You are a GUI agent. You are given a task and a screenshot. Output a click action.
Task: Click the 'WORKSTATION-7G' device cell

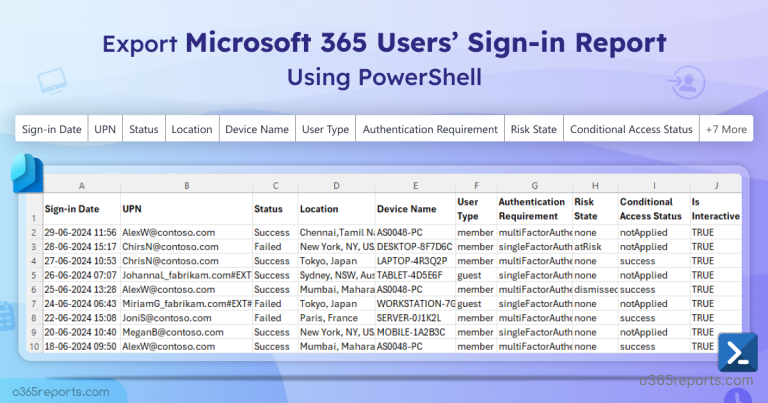415,304
